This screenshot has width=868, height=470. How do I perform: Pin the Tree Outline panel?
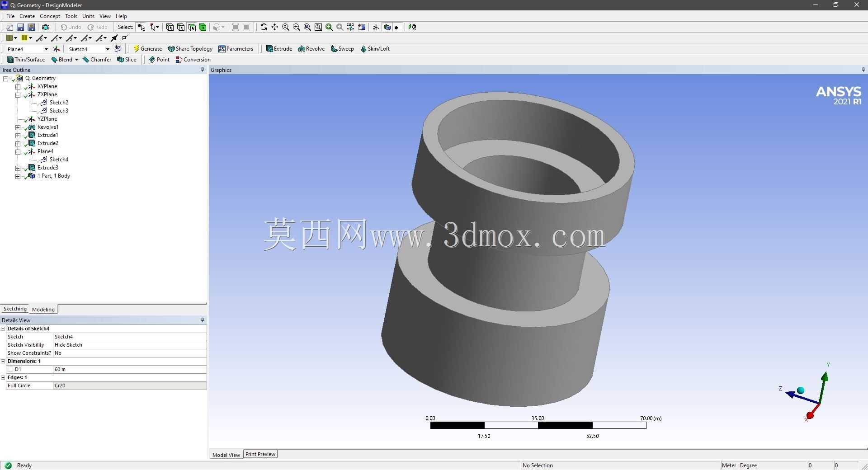(202, 70)
